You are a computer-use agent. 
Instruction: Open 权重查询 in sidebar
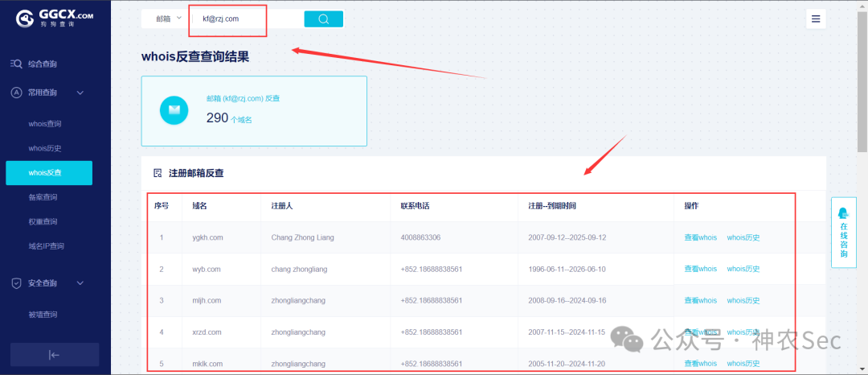point(43,221)
